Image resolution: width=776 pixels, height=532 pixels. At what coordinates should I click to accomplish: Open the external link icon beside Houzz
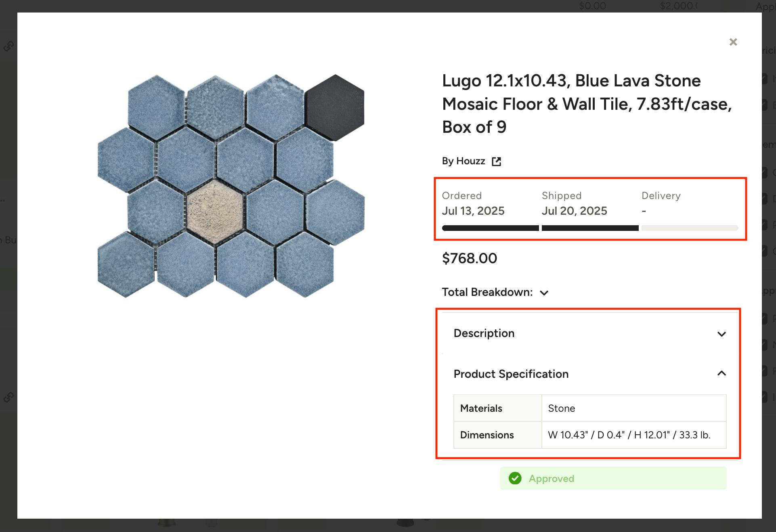(496, 161)
